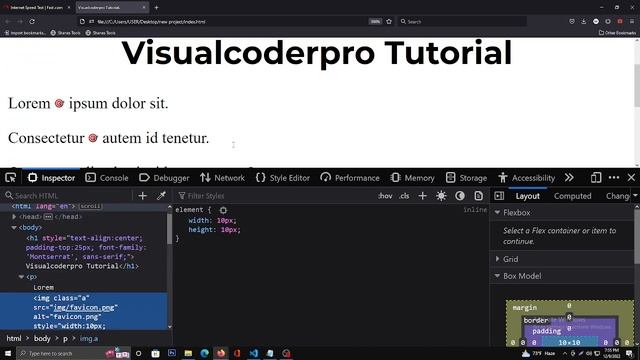This screenshot has width=640, height=360.
Task: Activate the element picker icon in devtools
Action: [11, 178]
